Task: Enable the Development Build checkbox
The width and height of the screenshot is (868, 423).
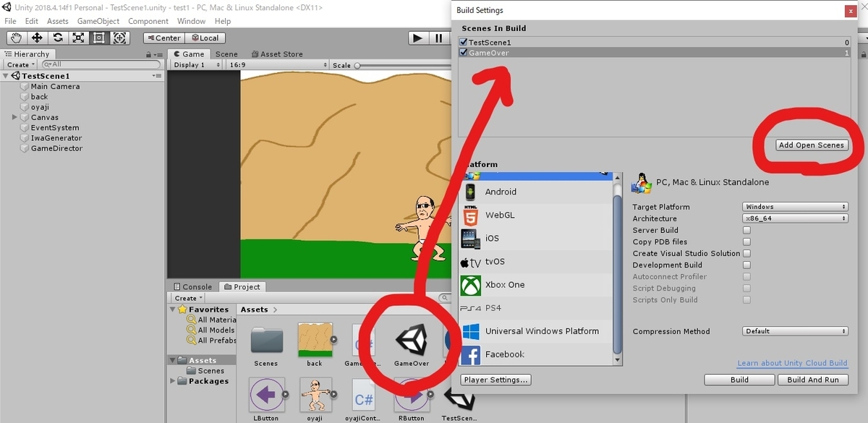Action: pos(746,265)
